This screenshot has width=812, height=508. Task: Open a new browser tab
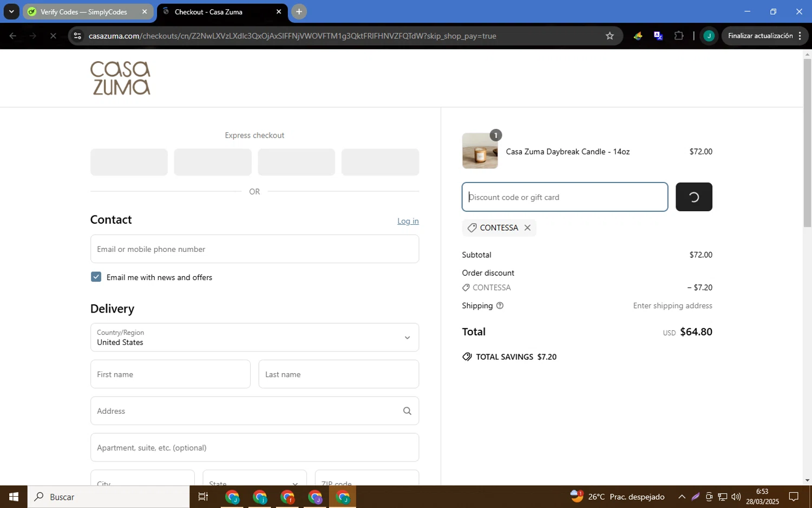pos(299,11)
